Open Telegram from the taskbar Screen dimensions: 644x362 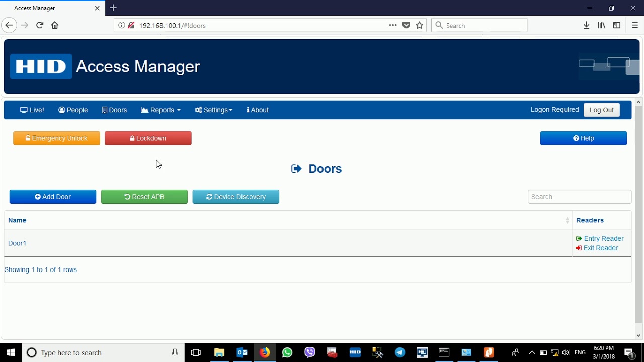[x=400, y=352]
